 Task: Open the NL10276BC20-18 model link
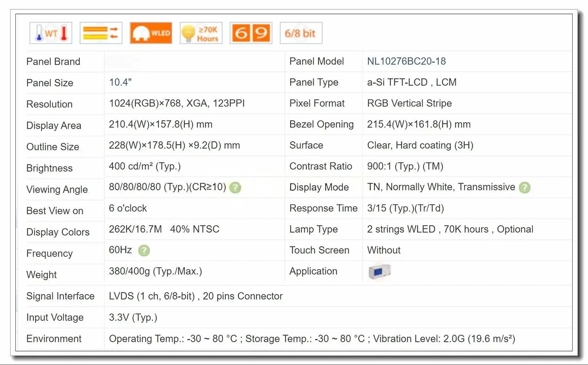(x=407, y=61)
